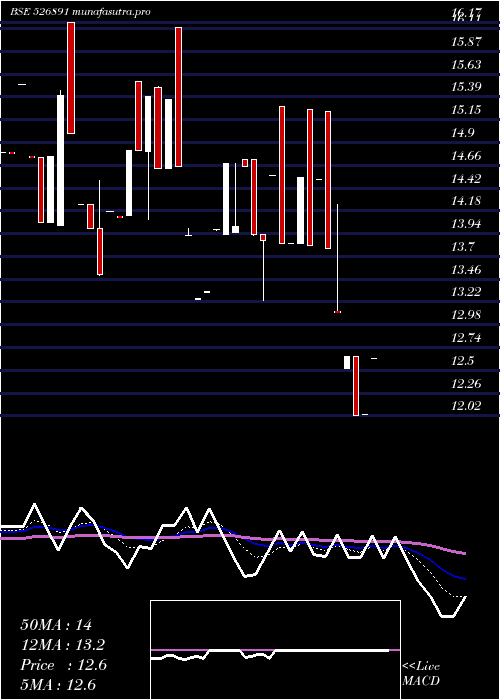The image size is (500, 700).
Task: Select the 15.63 price axis label
Action: coord(466,65)
